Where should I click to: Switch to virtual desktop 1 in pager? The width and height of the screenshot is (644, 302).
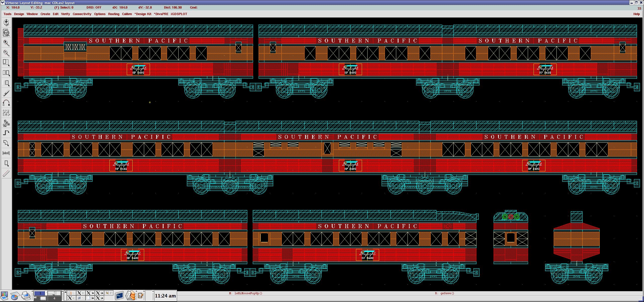pos(40,293)
